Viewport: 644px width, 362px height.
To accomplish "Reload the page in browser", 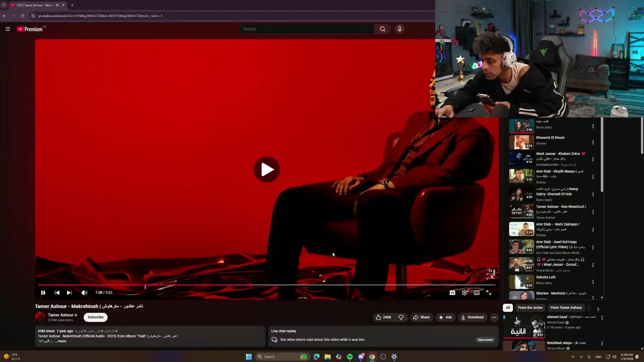I will 22,16.
